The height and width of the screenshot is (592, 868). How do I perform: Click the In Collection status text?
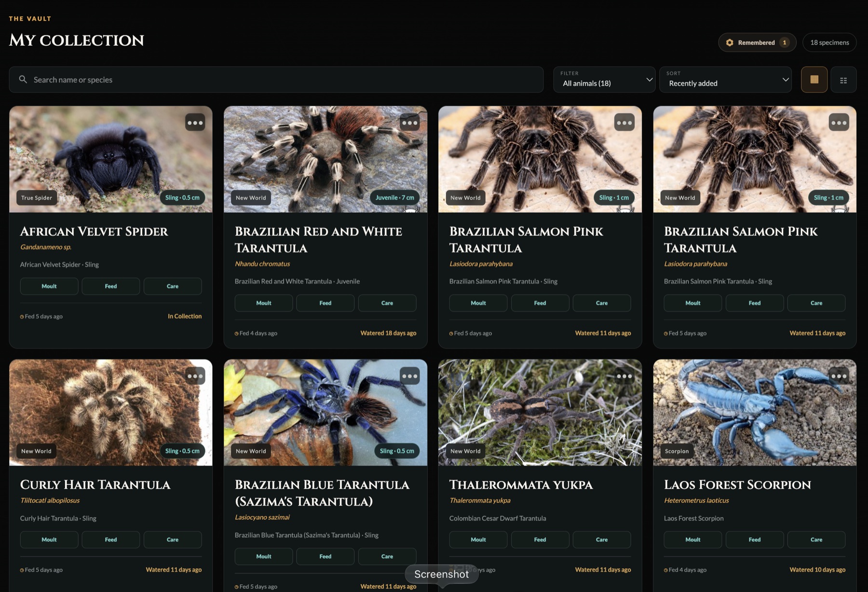185,316
